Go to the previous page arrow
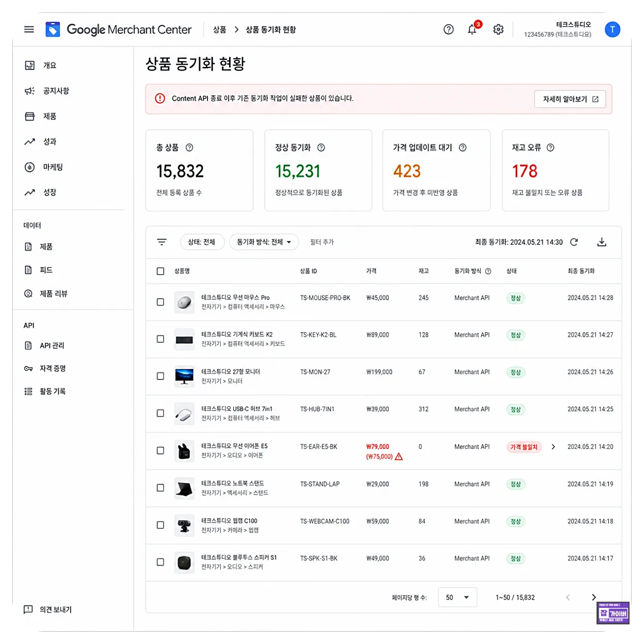 pyautogui.click(x=568, y=597)
